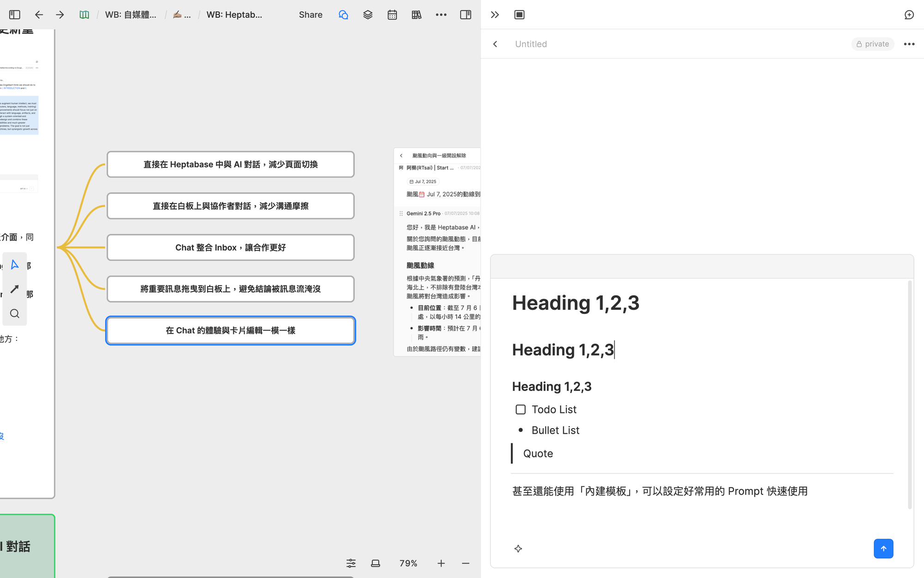
Task: Check the Todo List checkbox
Action: [521, 410]
